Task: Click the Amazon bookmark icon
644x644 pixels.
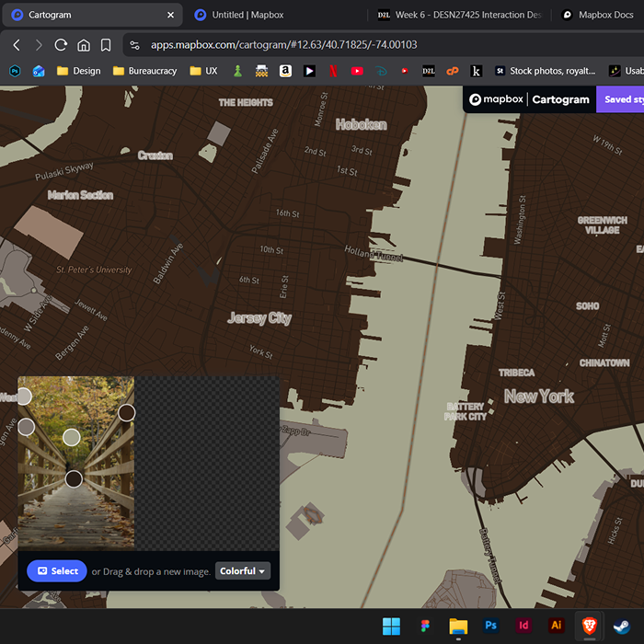Action: point(285,71)
